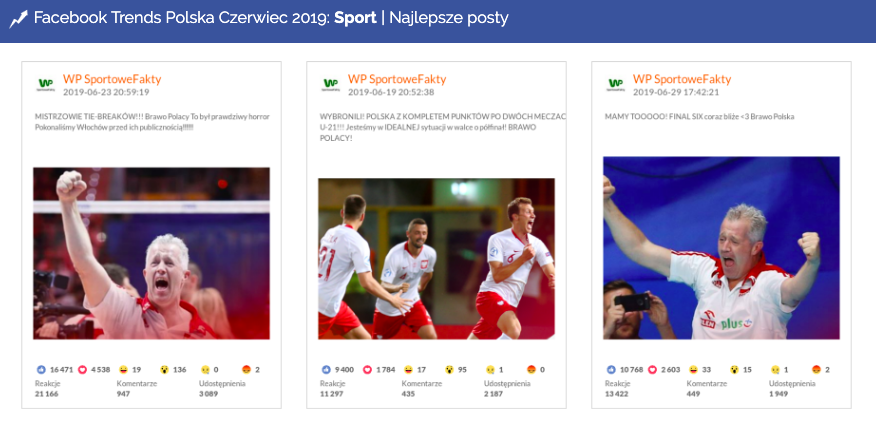Click the like icon beside 16 471

click(40, 369)
